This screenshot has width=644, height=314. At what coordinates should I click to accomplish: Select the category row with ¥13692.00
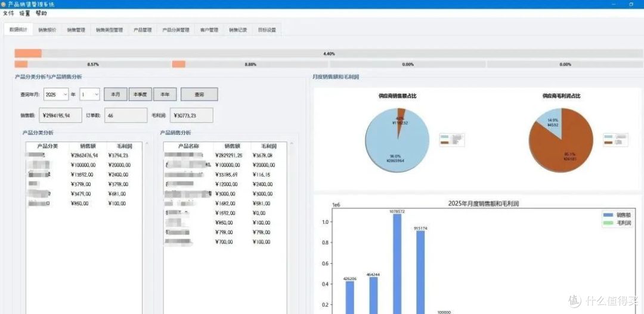(x=84, y=175)
